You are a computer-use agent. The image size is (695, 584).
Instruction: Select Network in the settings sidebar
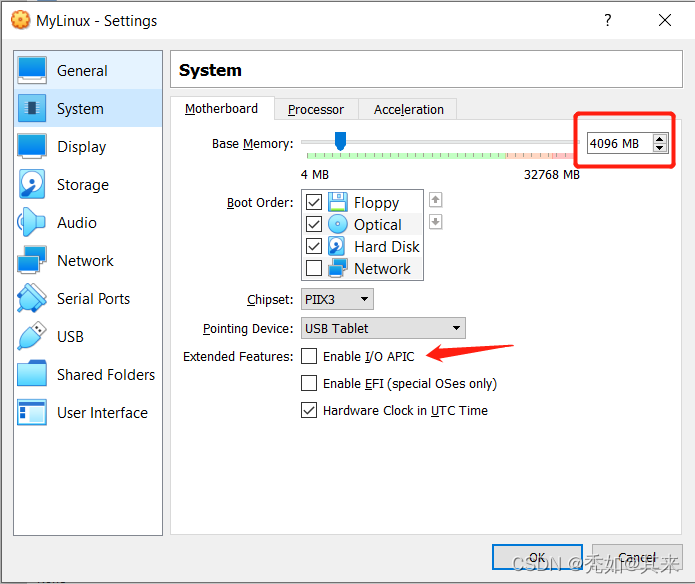point(88,261)
